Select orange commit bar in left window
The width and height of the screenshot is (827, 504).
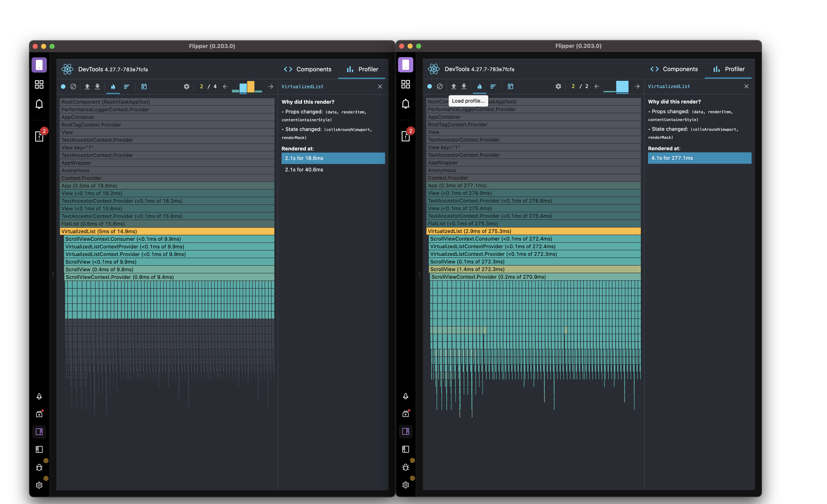click(251, 87)
